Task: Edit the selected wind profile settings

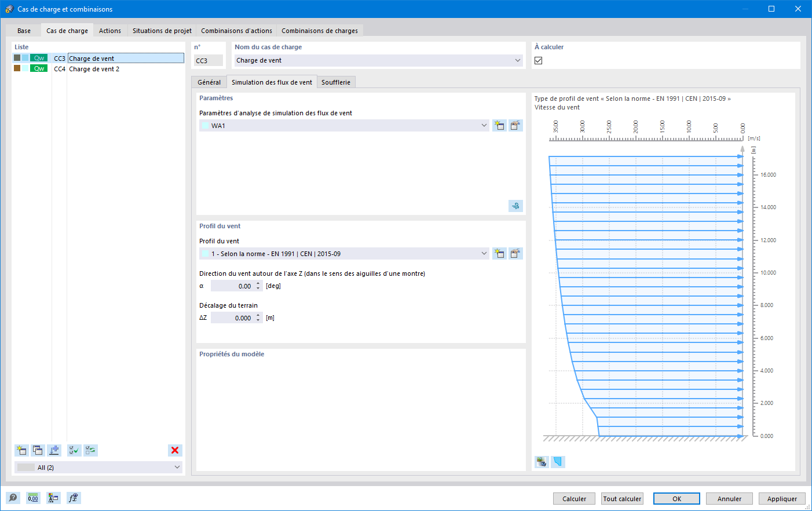Action: (515, 254)
